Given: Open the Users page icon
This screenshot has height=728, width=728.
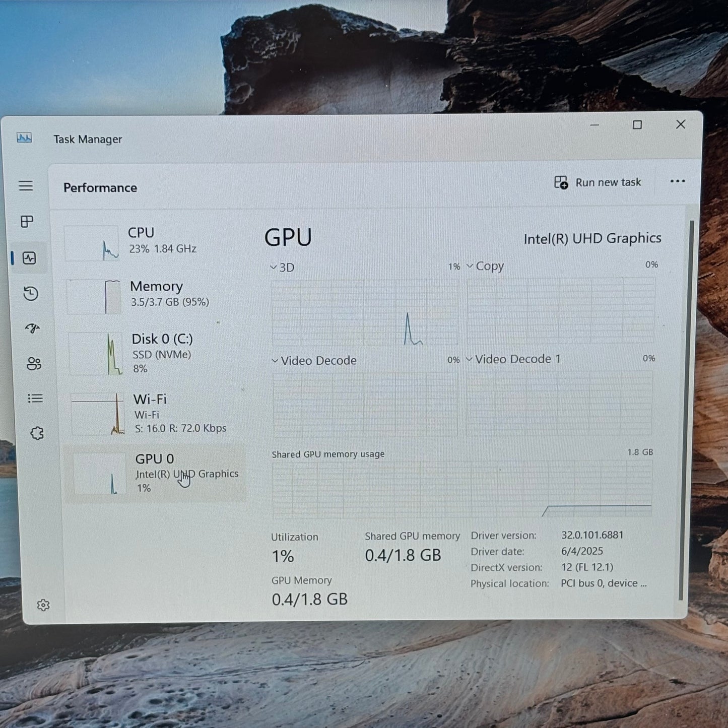Looking at the screenshot, I should pyautogui.click(x=34, y=363).
